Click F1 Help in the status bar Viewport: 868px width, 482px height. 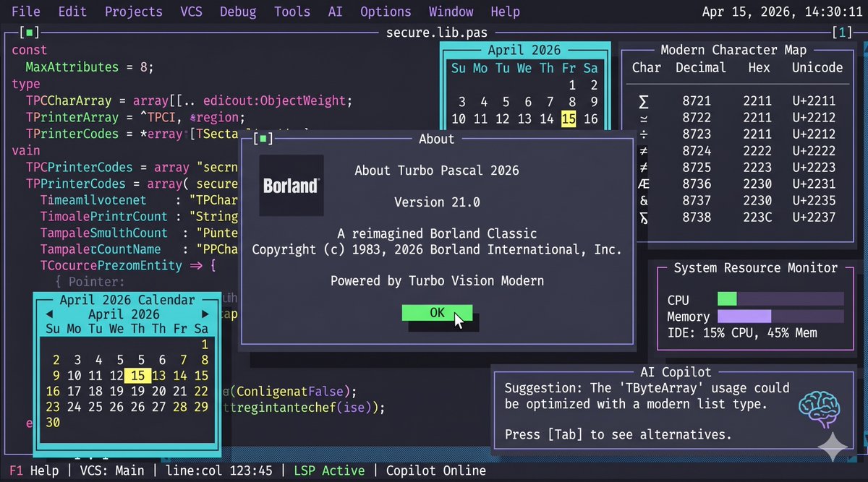(35, 471)
